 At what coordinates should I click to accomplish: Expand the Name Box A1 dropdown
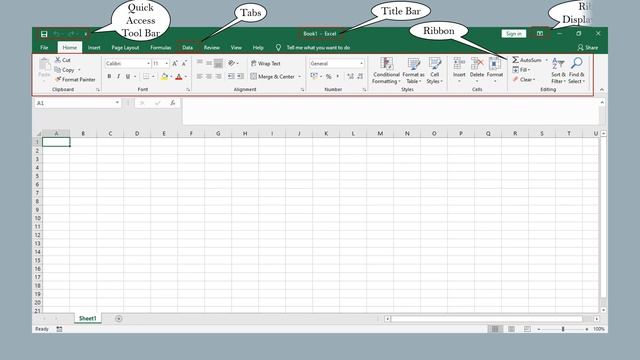(117, 103)
